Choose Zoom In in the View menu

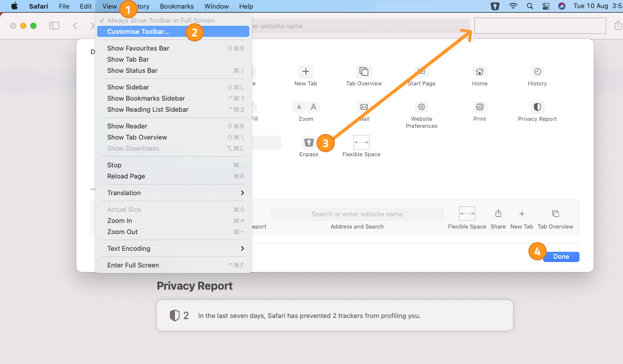(173, 220)
